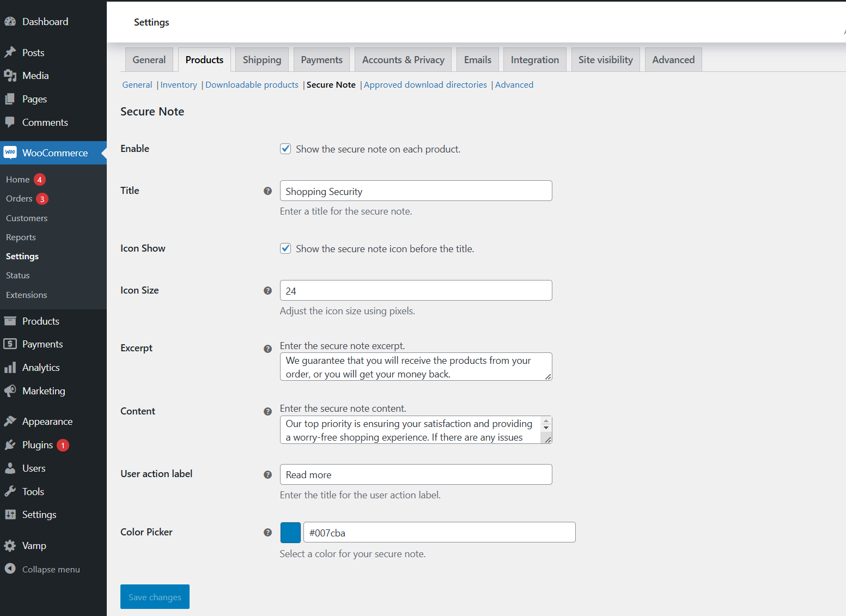
Task: Click help tooltip icon beside Icon Size
Action: 267,291
